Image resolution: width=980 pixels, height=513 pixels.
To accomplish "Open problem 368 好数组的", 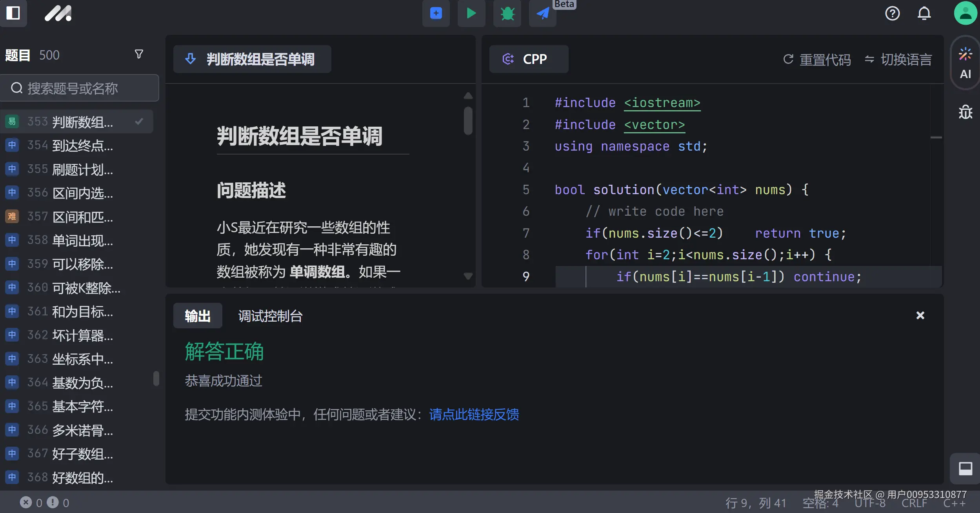I will point(77,477).
